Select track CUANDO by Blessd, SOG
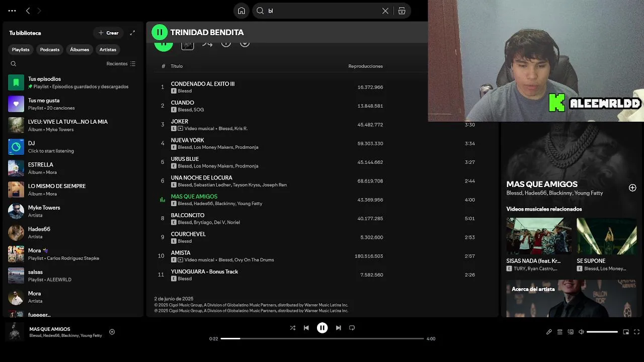The image size is (644, 362). pyautogui.click(x=182, y=103)
